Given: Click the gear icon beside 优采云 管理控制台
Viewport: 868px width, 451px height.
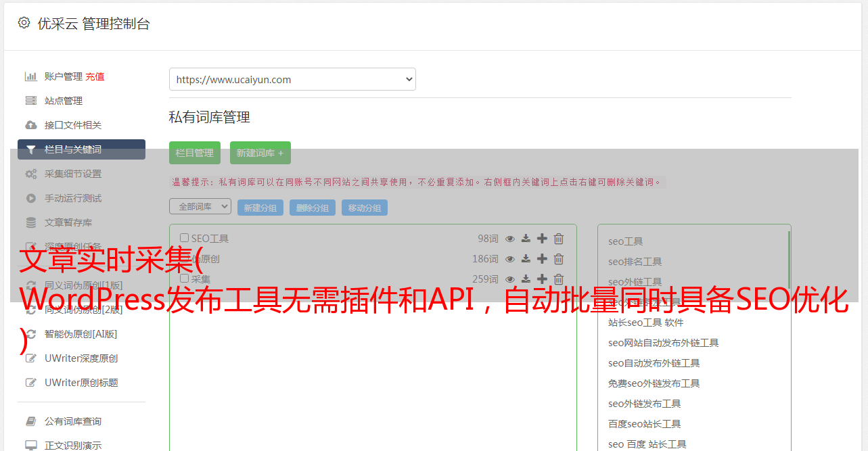Looking at the screenshot, I should click(x=24, y=23).
